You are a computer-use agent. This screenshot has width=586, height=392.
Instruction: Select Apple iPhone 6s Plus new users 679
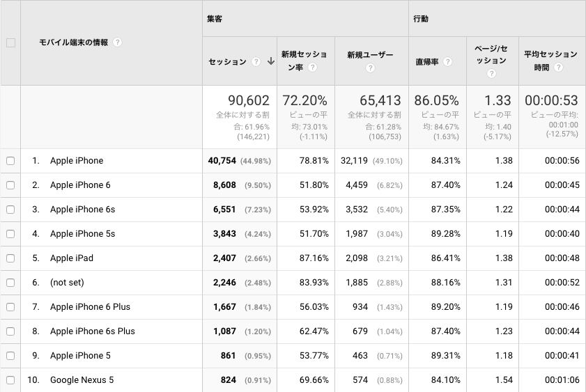pyautogui.click(x=360, y=331)
